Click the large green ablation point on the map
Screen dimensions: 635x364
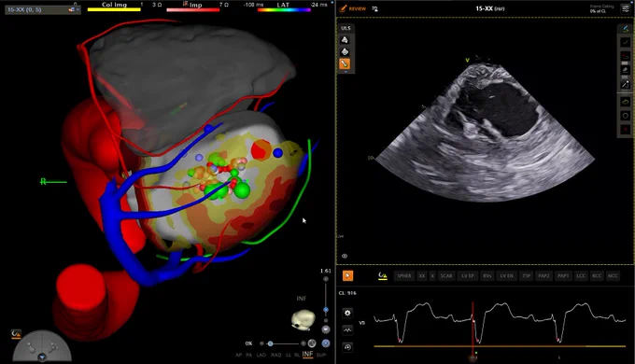(242, 190)
